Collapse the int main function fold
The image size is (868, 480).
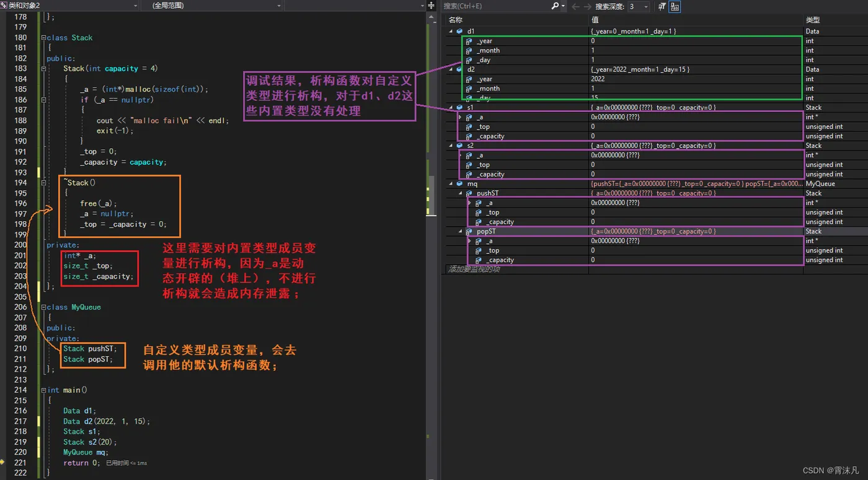(43, 390)
